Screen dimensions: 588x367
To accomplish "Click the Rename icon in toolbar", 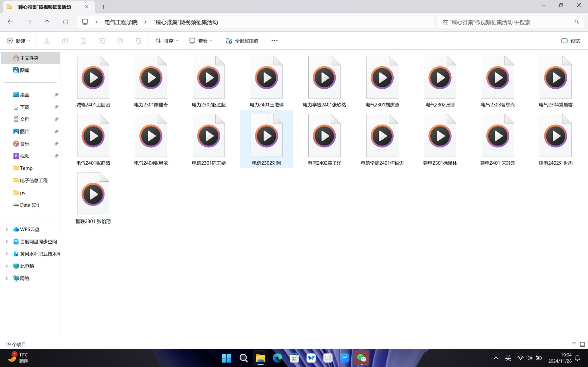I will click(102, 41).
